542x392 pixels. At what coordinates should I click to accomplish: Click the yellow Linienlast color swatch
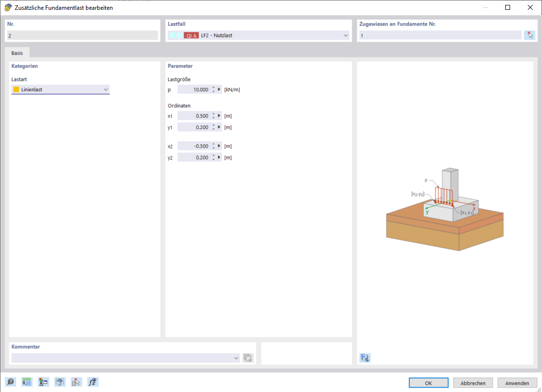[16, 89]
